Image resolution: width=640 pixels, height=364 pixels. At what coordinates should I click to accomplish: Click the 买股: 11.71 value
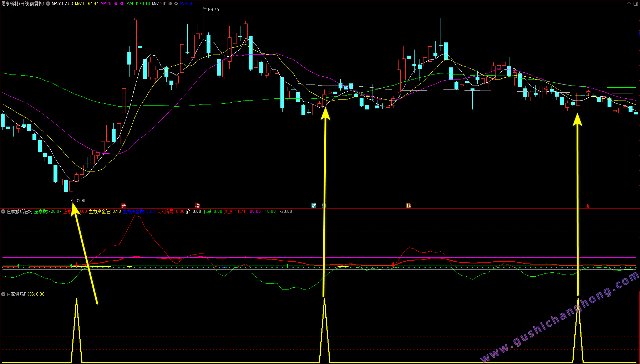pos(235,211)
